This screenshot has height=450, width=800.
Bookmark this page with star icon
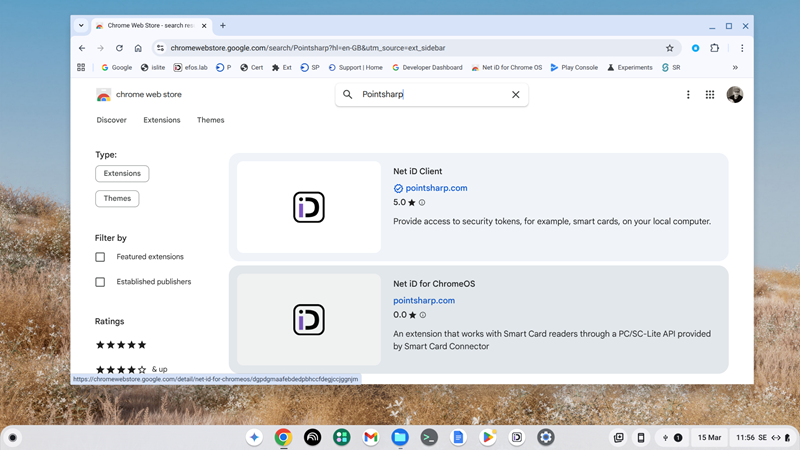[670, 48]
